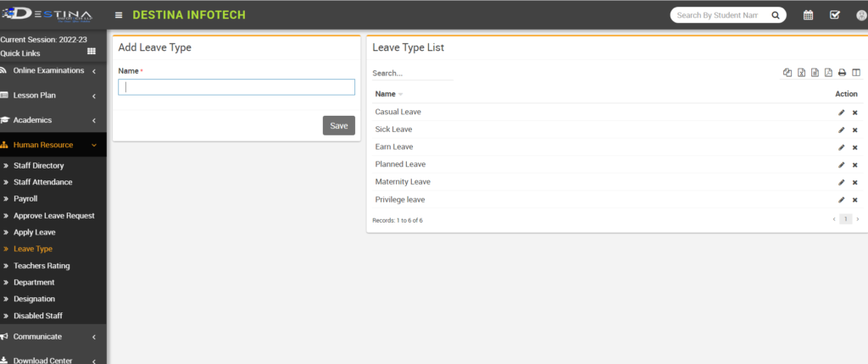Copy the leave type table
This screenshot has height=364, width=868.
787,74
